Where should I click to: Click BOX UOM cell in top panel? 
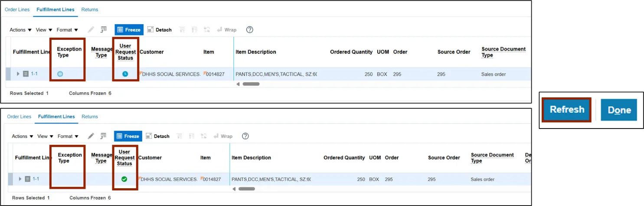coord(382,74)
